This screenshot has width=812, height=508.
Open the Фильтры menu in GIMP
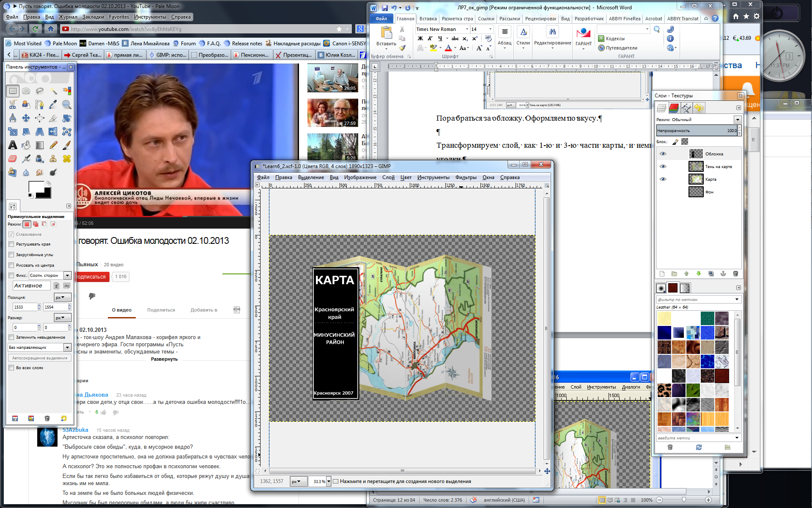tap(466, 177)
